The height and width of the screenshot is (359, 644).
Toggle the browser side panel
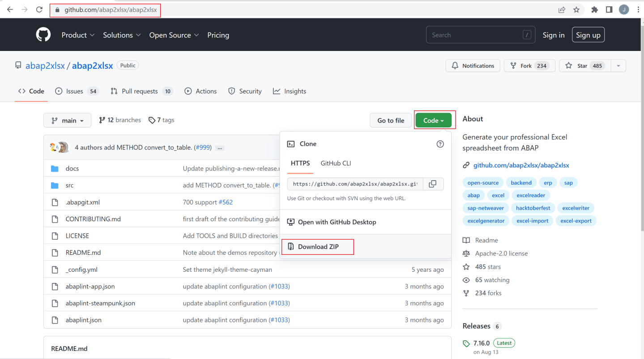click(609, 9)
